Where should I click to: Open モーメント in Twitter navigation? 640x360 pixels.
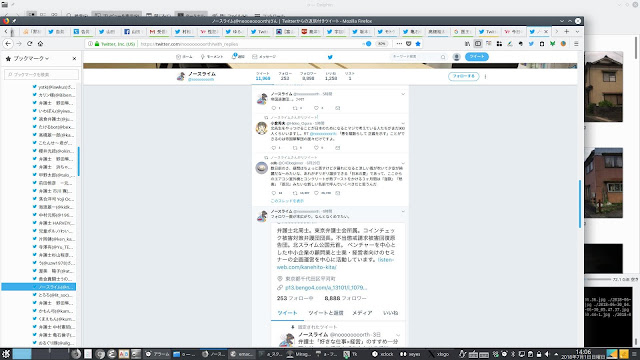coord(212,57)
